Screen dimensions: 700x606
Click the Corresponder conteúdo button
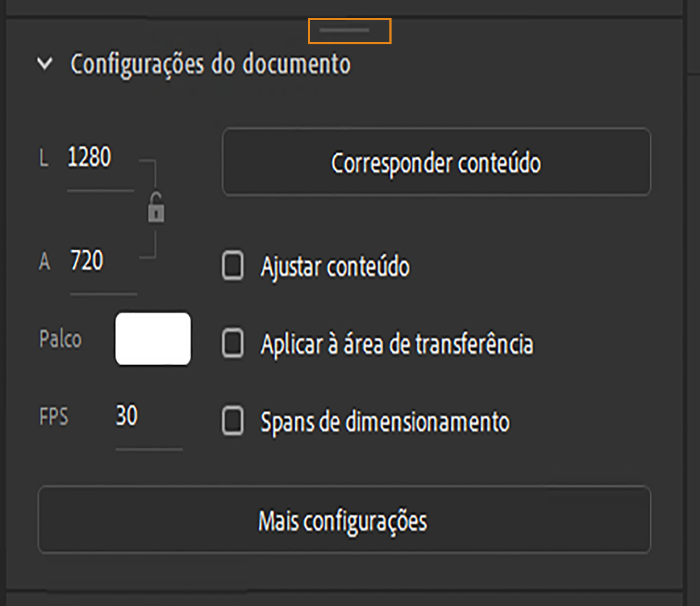tap(436, 162)
